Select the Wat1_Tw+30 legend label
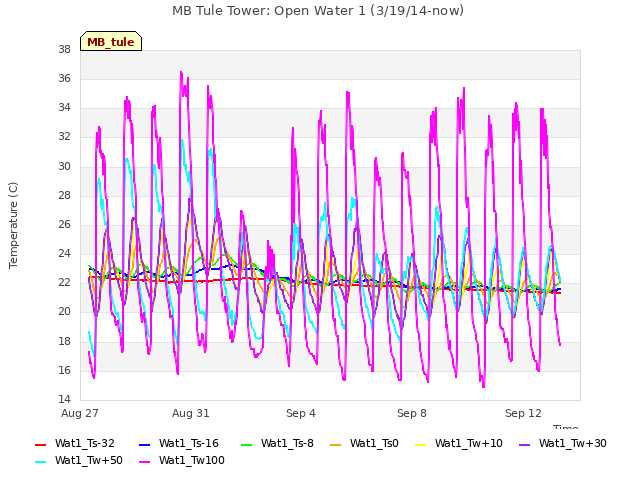 click(x=573, y=443)
